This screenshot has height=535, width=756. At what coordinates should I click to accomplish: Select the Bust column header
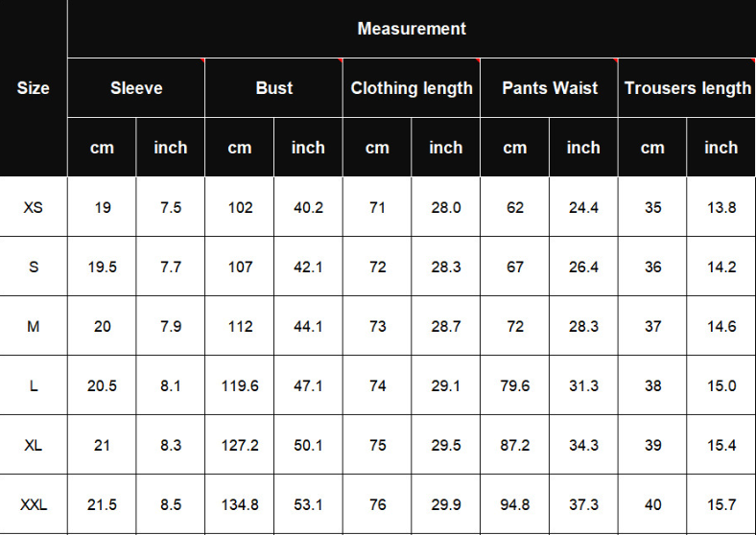point(273,87)
